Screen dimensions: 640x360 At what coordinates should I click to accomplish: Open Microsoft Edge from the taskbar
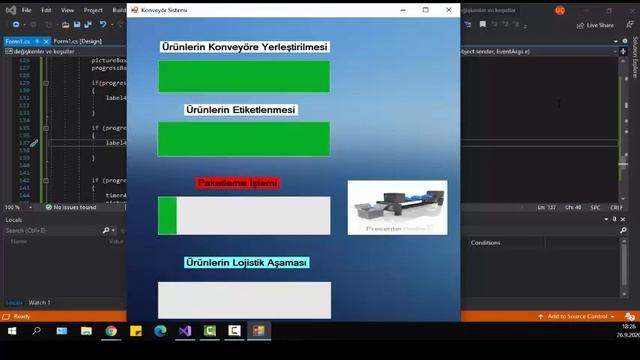160,331
